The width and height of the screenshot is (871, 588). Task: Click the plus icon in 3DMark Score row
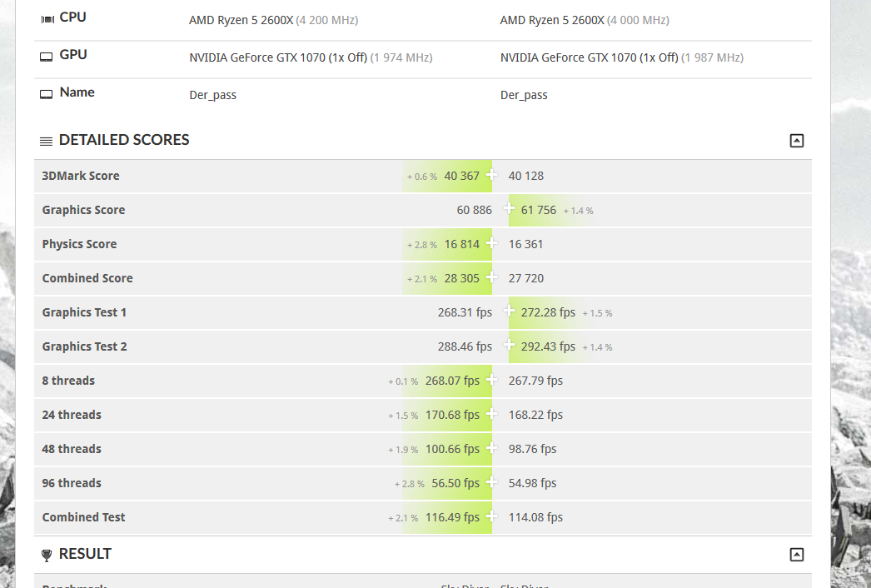491,175
